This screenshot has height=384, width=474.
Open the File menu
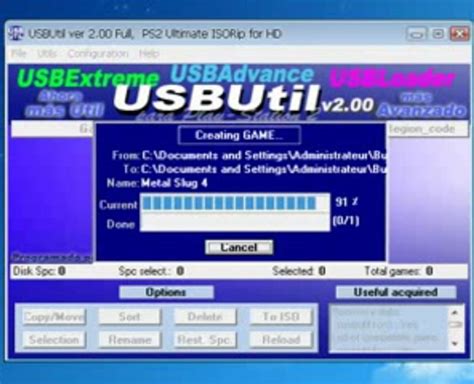(x=19, y=53)
